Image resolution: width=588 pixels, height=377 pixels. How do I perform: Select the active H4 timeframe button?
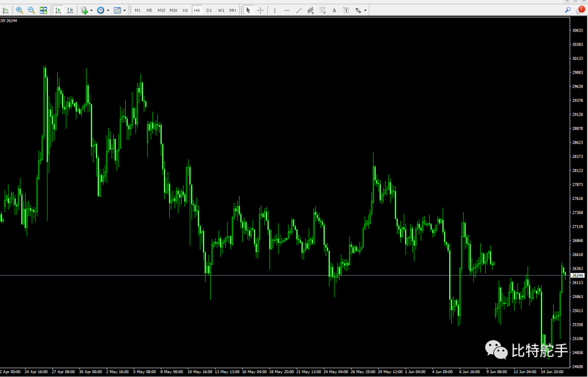197,10
